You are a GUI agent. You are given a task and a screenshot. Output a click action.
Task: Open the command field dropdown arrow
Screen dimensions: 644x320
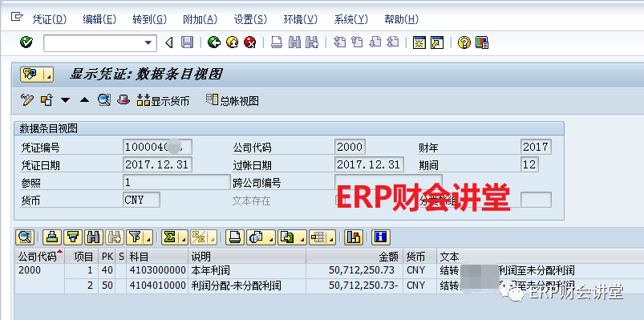pos(148,43)
